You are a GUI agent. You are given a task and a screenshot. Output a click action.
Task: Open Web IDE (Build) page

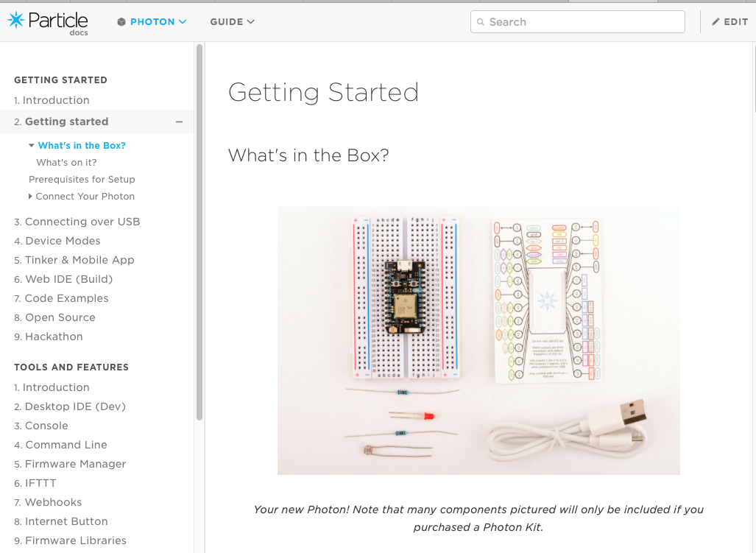(63, 279)
